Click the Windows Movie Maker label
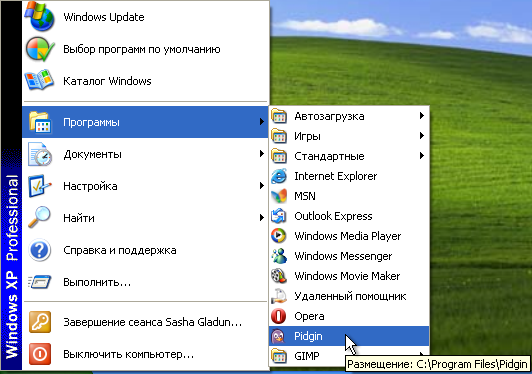This screenshot has height=374, width=532. (347, 276)
